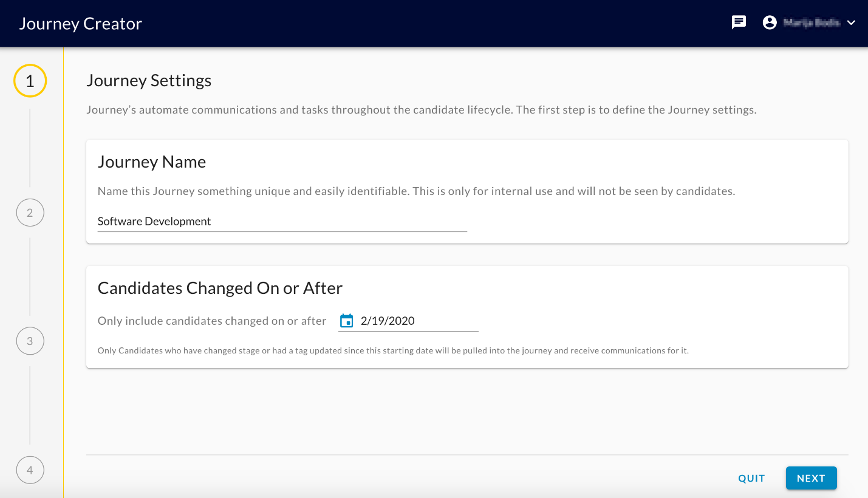The image size is (868, 498).
Task: Proceed with the NEXT button
Action: [x=811, y=479]
